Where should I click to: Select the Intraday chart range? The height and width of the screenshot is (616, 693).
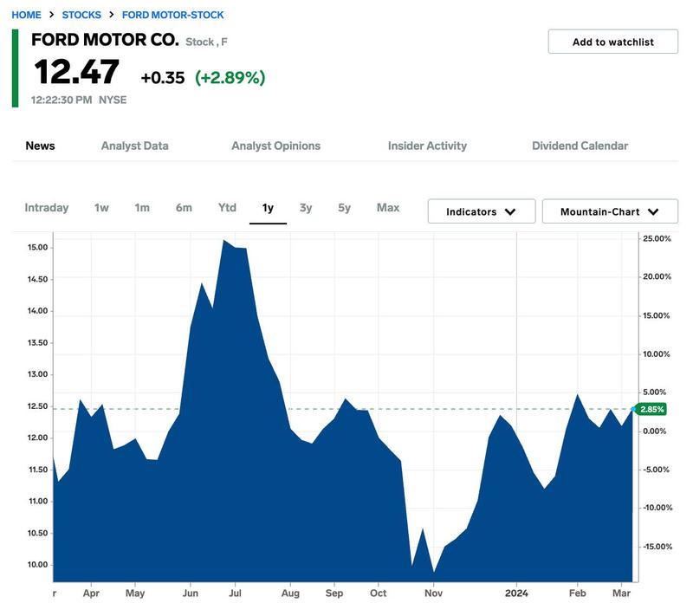pos(47,208)
